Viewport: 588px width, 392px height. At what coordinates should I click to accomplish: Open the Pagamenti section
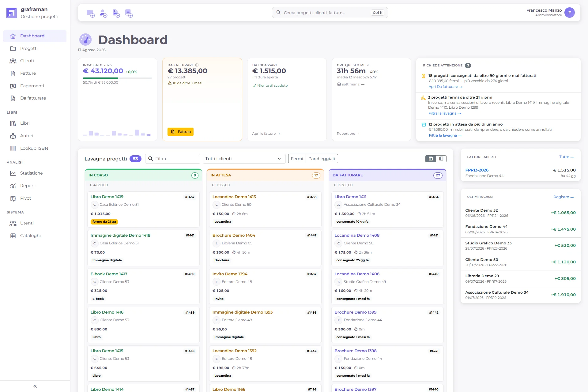[35, 86]
